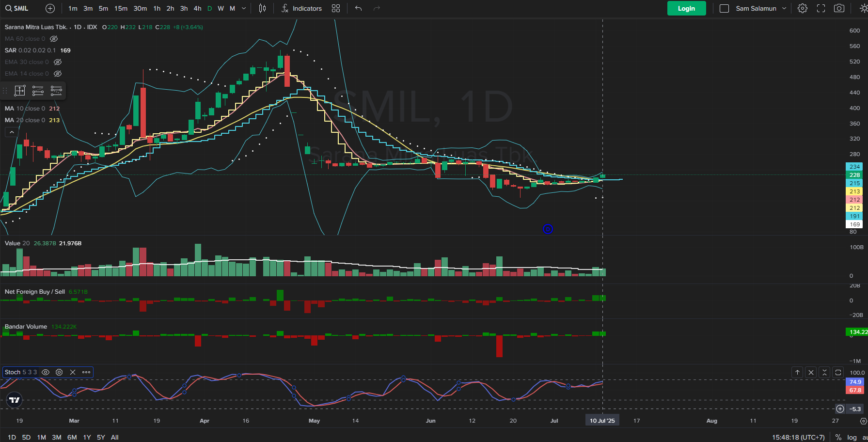
Task: Hide the Stoch indicator with eye icon
Action: pos(46,372)
